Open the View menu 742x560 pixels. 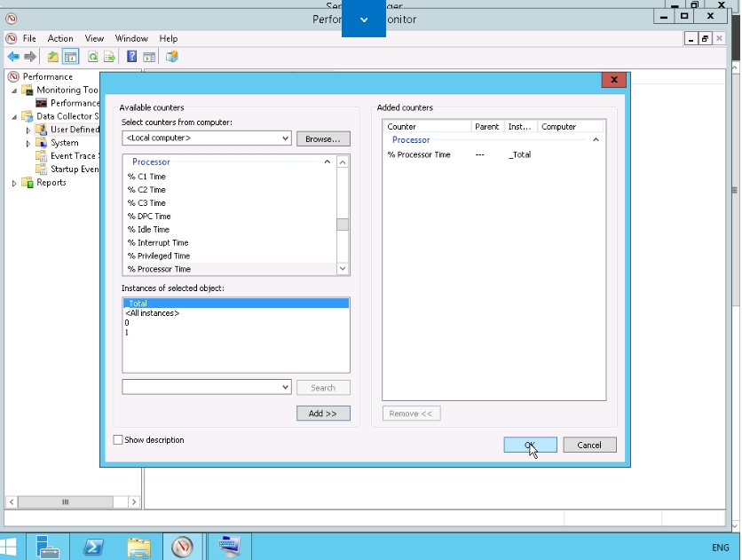tap(94, 39)
